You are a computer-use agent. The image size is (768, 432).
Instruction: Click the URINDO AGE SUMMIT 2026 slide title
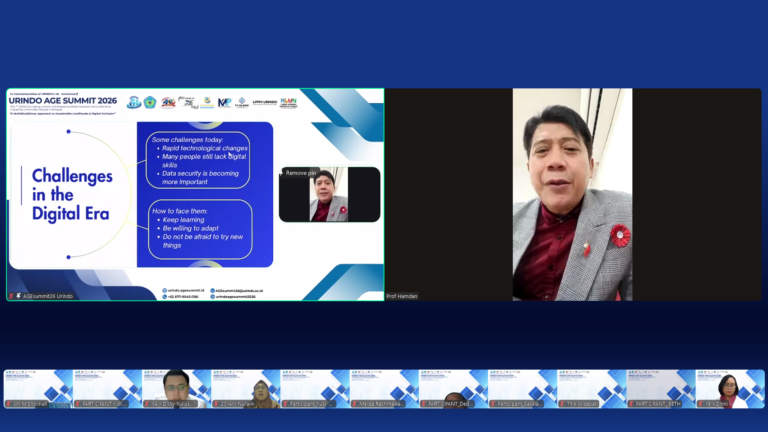point(63,101)
